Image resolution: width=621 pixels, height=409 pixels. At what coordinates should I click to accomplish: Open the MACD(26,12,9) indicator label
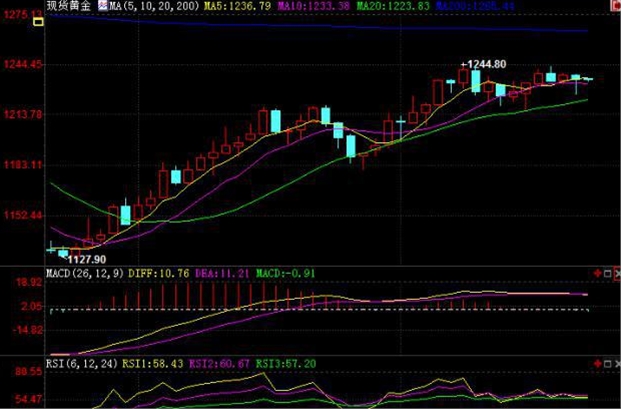85,273
